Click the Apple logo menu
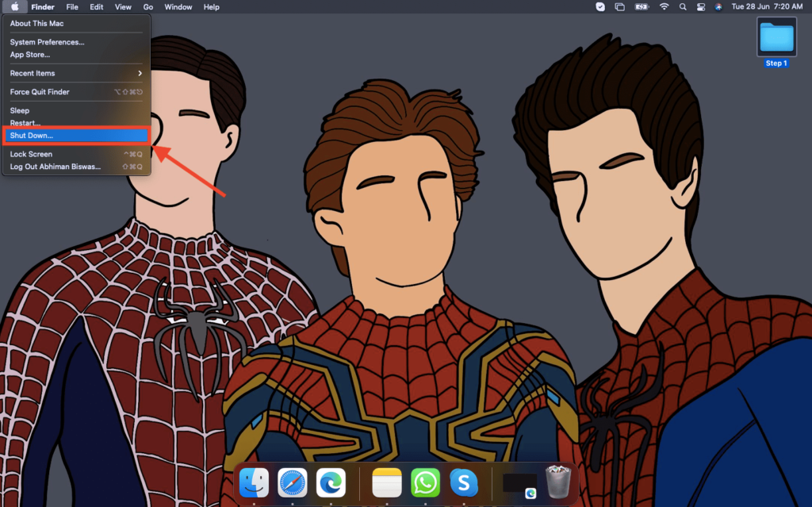Screen dimensions: 812x507 (x=15, y=7)
